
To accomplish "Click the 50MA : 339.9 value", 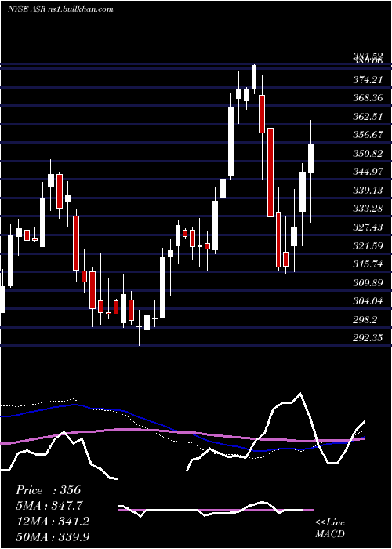I will click(53, 536).
